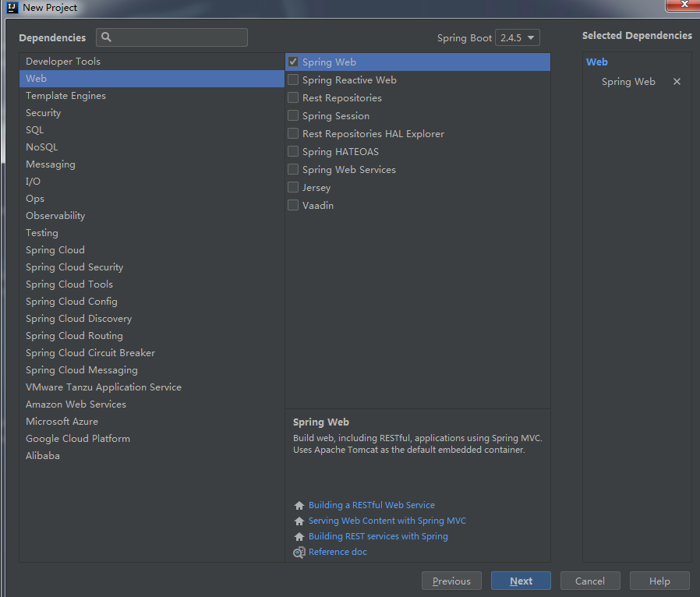
Task: Cancel the New Project wizard
Action: click(590, 581)
